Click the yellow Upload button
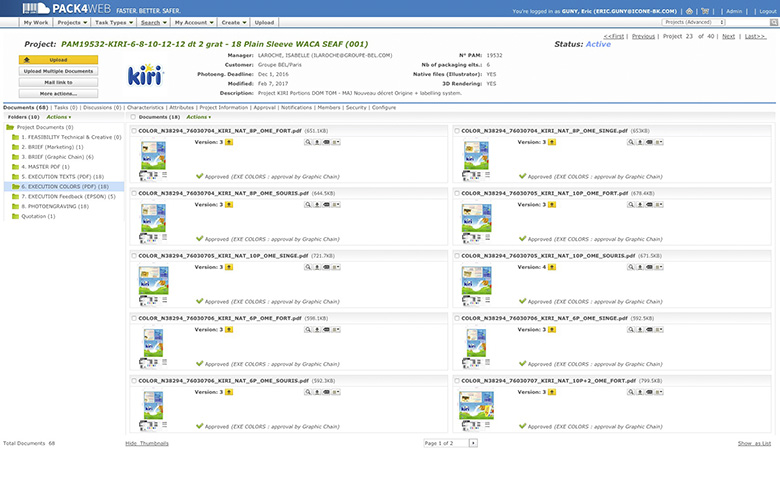780x481 pixels. (x=58, y=60)
